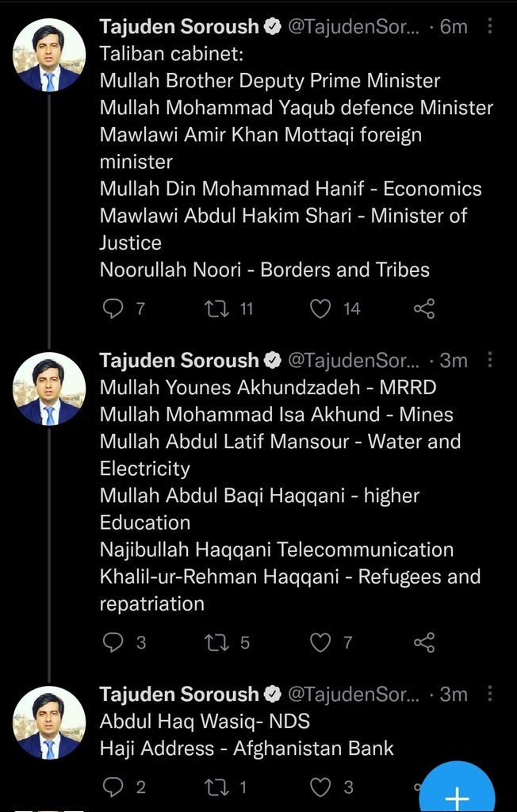Share the tweet mentioning Refugees and repatriation
Screen dimensions: 517x812
pyautogui.click(x=424, y=642)
